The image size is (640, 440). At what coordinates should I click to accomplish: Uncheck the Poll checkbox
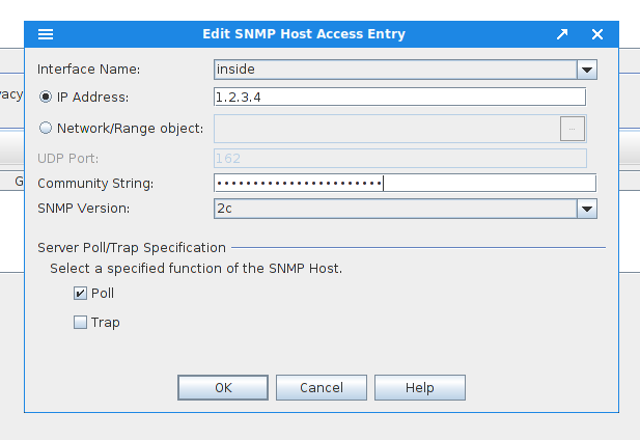tap(80, 293)
